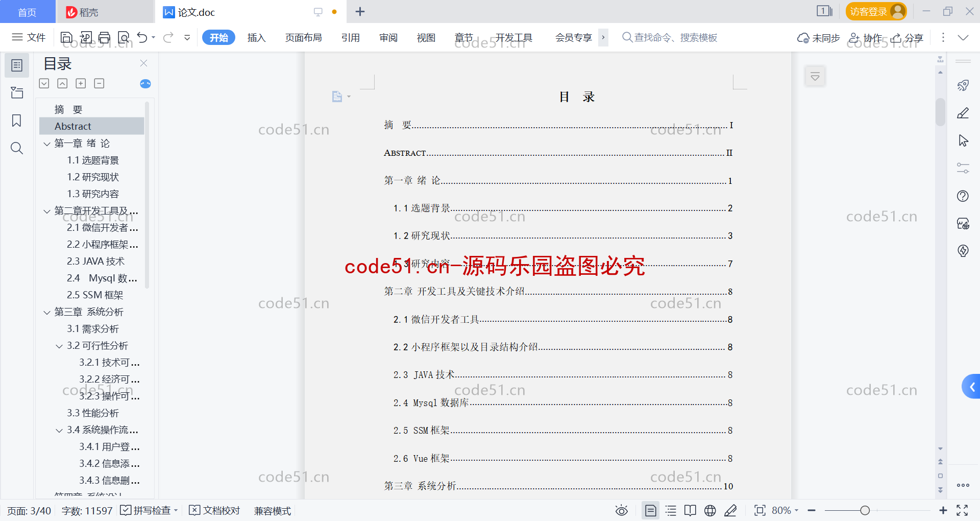Open the search panel in the left sidebar
The height and width of the screenshot is (521, 980).
tap(17, 148)
